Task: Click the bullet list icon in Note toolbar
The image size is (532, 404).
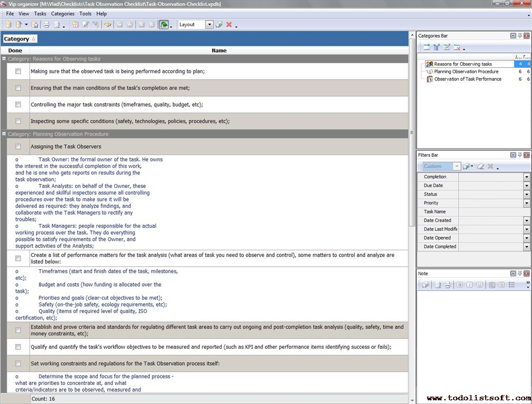Action: coord(511,285)
